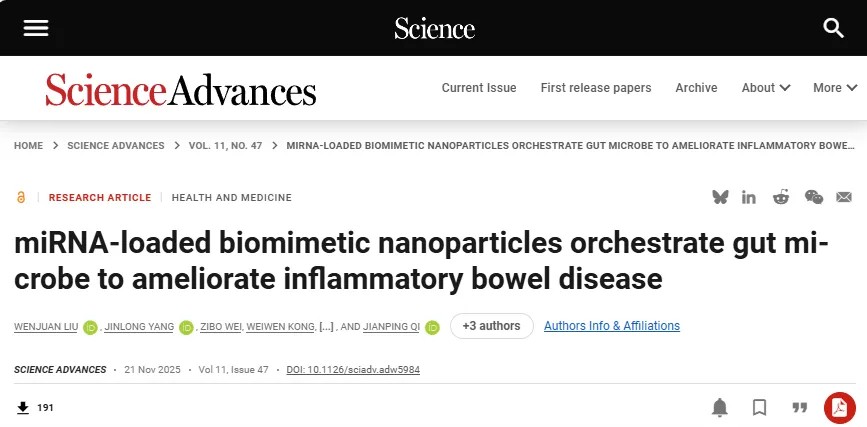This screenshot has width=867, height=427.
Task: Open Authors Info & Affiliations link
Action: pyautogui.click(x=612, y=326)
